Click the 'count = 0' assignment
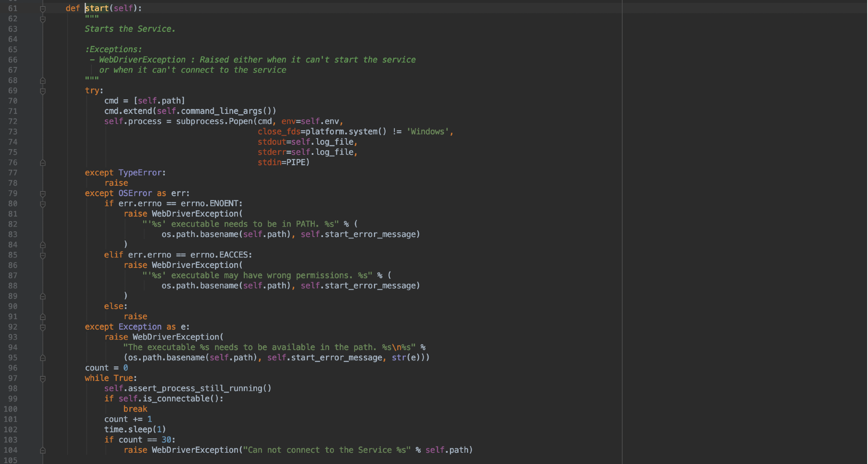The image size is (868, 464). [106, 368]
